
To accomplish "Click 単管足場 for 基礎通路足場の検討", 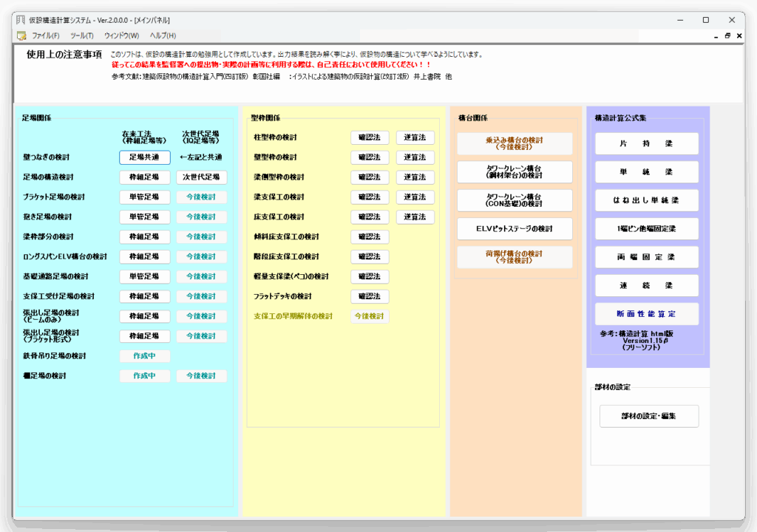I will coord(145,276).
